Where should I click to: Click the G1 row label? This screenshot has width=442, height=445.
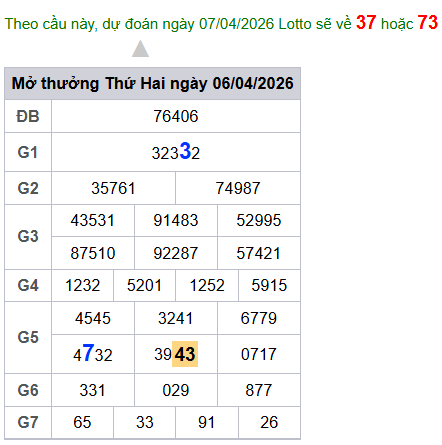click(x=28, y=152)
